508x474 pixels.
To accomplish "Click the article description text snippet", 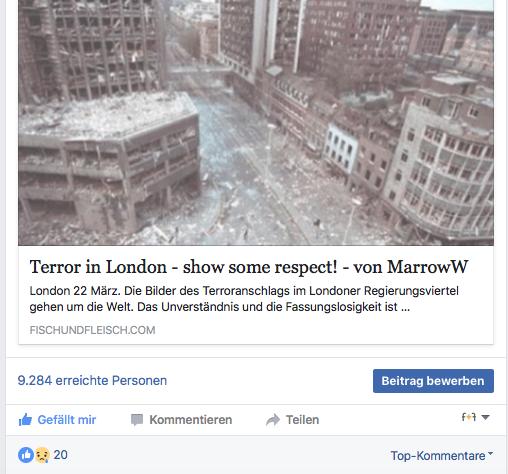I will 244,299.
